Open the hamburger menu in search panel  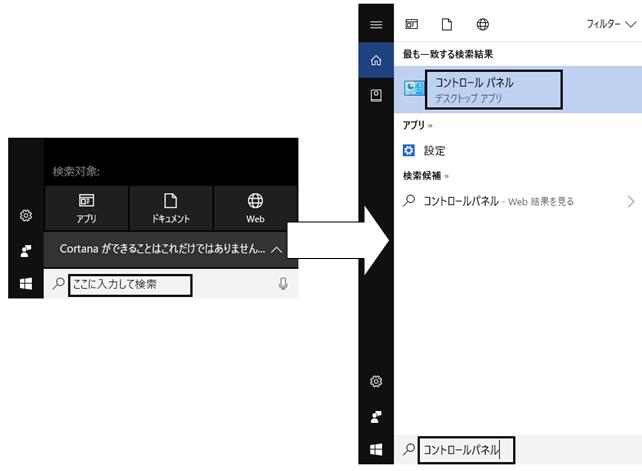point(376,25)
